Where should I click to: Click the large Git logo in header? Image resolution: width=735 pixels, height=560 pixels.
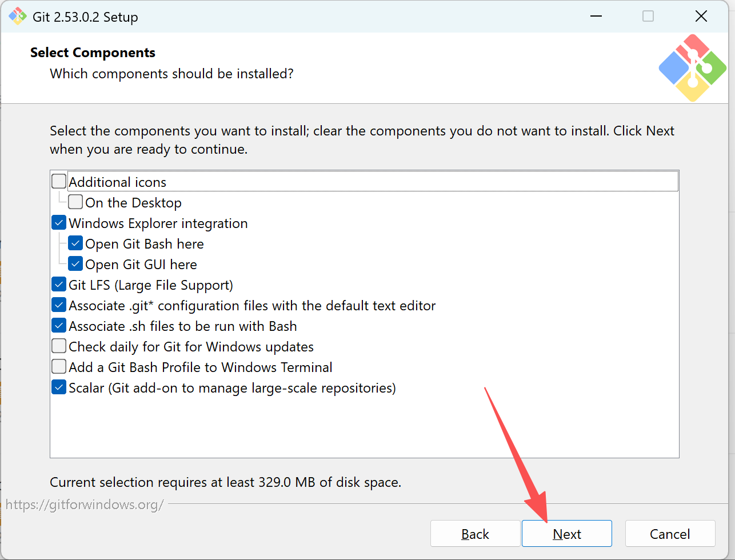tap(693, 68)
